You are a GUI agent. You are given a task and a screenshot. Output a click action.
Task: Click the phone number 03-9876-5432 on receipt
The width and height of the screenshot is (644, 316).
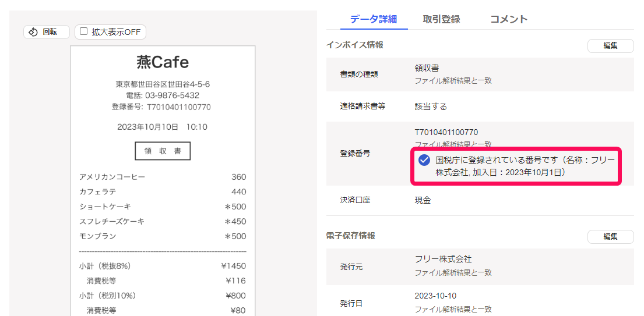point(163,95)
